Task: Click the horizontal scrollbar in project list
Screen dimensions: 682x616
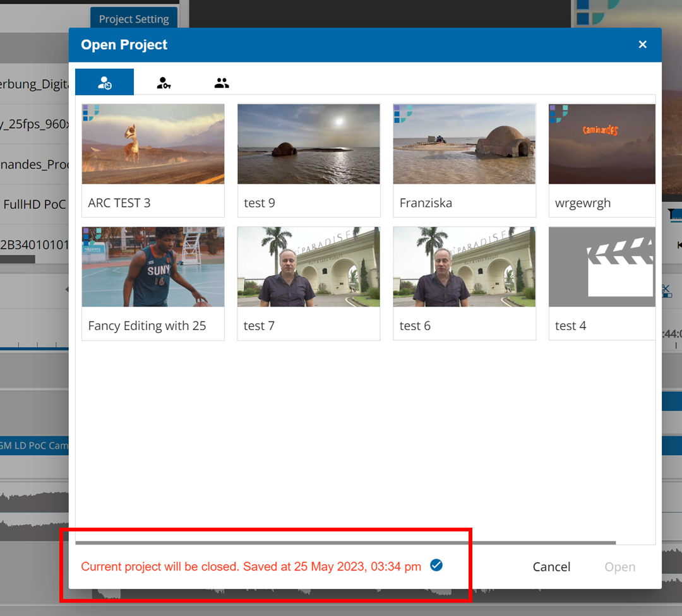Action: (x=345, y=542)
